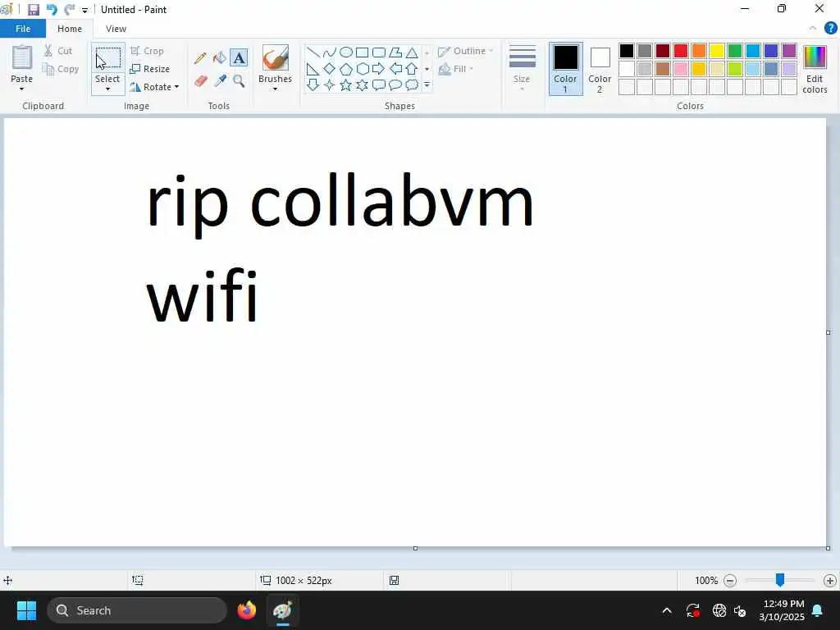The image size is (840, 630).
Task: Open Firefox from the taskbar
Action: (247, 610)
